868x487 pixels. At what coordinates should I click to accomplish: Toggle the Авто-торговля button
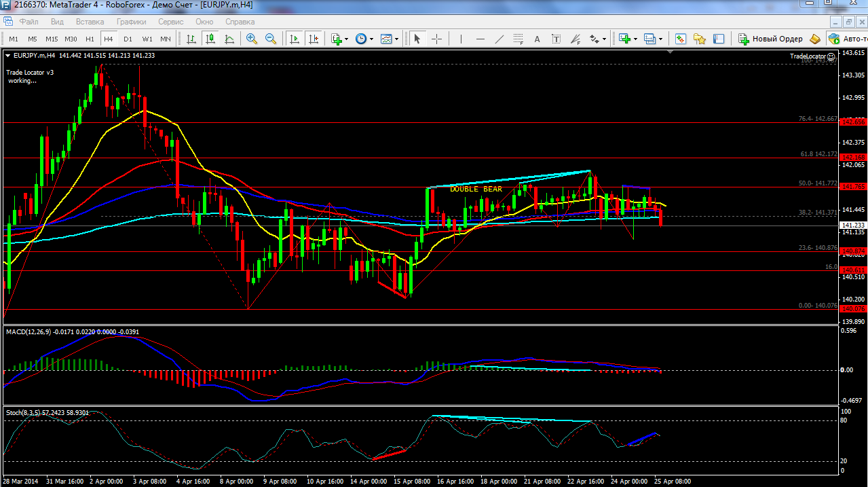coord(846,39)
